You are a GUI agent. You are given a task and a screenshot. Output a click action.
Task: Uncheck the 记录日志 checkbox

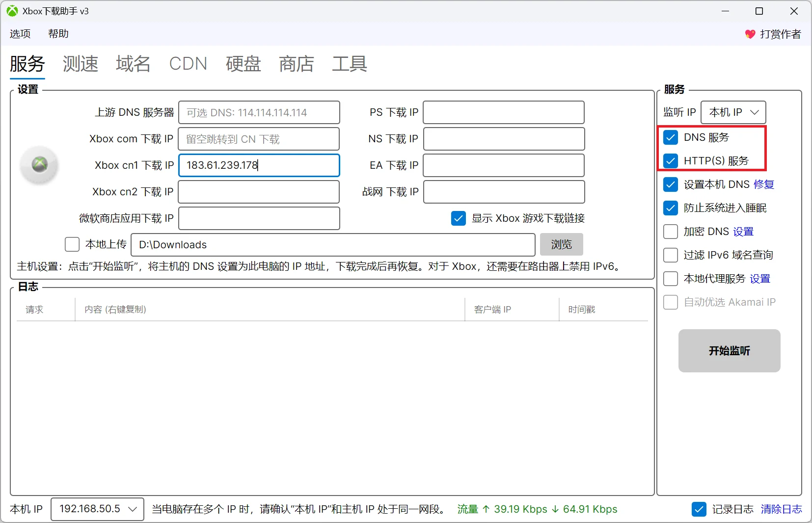pyautogui.click(x=699, y=509)
